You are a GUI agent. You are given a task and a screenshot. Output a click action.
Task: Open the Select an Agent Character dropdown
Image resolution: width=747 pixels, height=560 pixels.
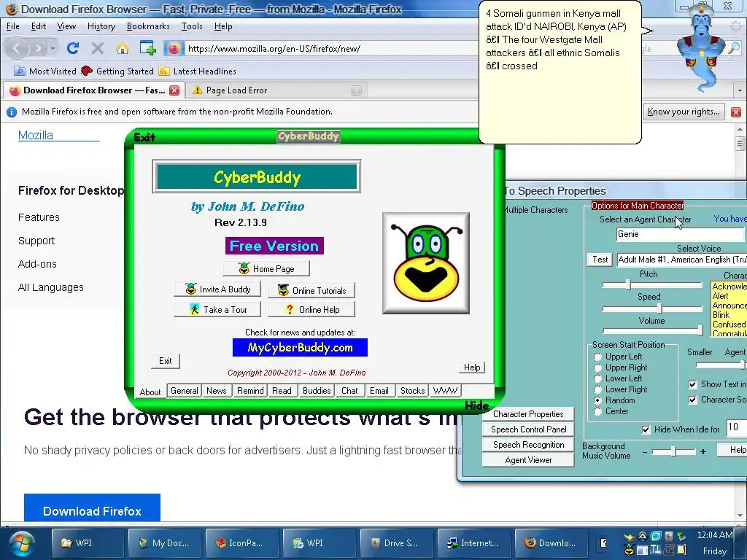681,234
